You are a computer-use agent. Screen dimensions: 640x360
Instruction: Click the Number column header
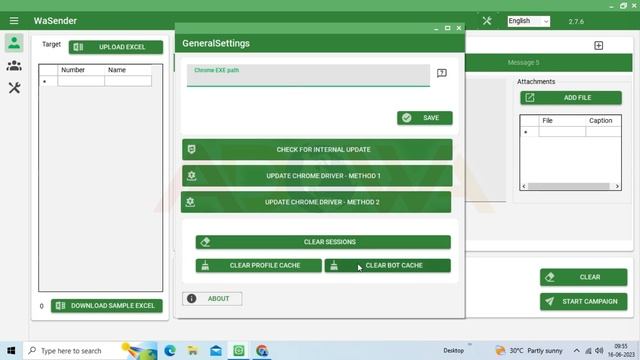point(81,70)
